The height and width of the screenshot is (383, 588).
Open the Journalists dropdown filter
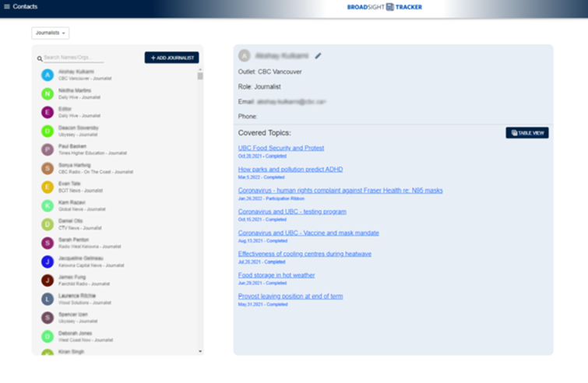[51, 33]
